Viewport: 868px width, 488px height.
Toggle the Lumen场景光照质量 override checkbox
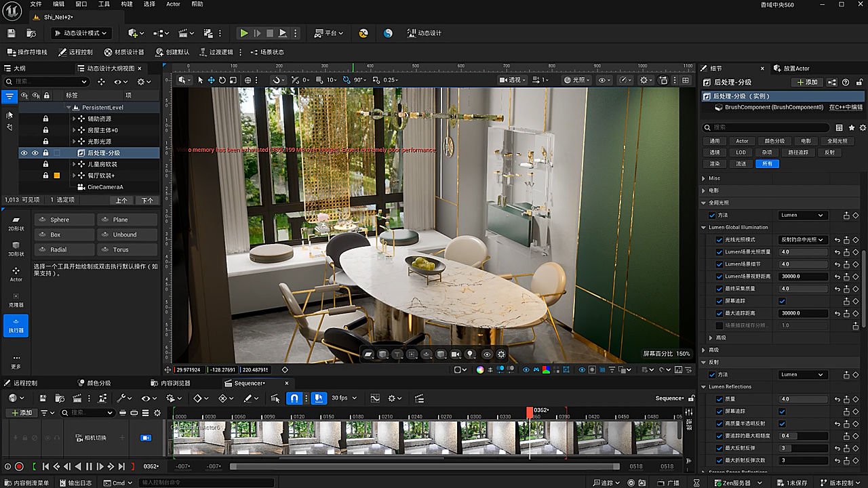719,252
